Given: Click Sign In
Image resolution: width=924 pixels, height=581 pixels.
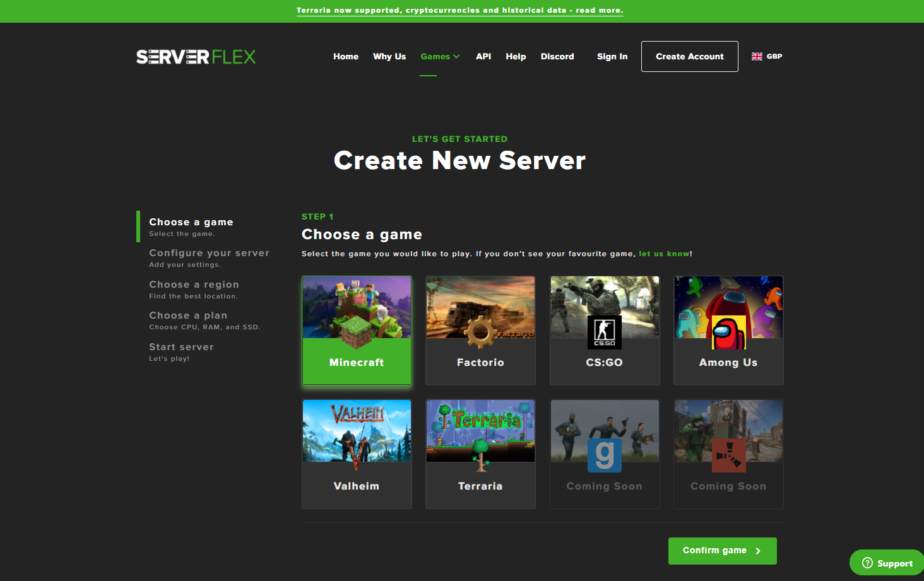Looking at the screenshot, I should (x=612, y=56).
